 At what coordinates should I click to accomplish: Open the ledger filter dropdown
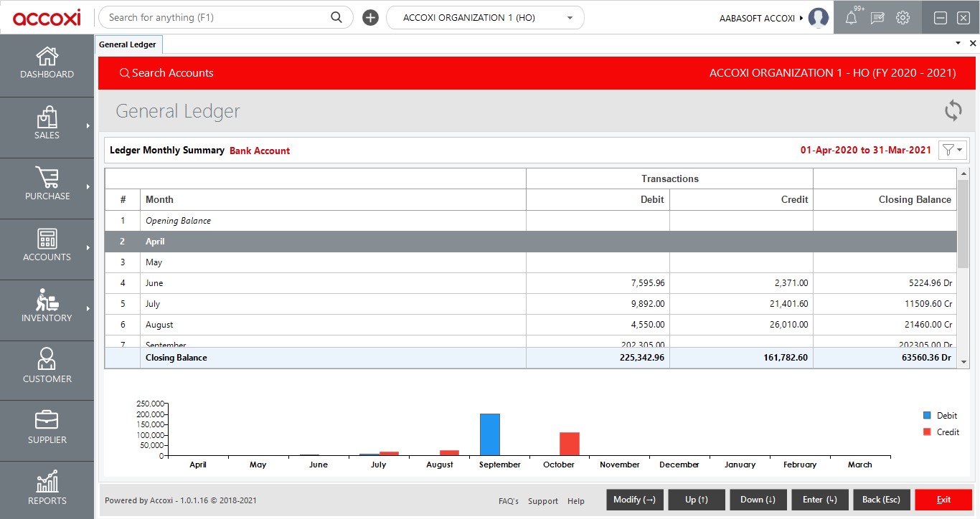pyautogui.click(x=953, y=150)
